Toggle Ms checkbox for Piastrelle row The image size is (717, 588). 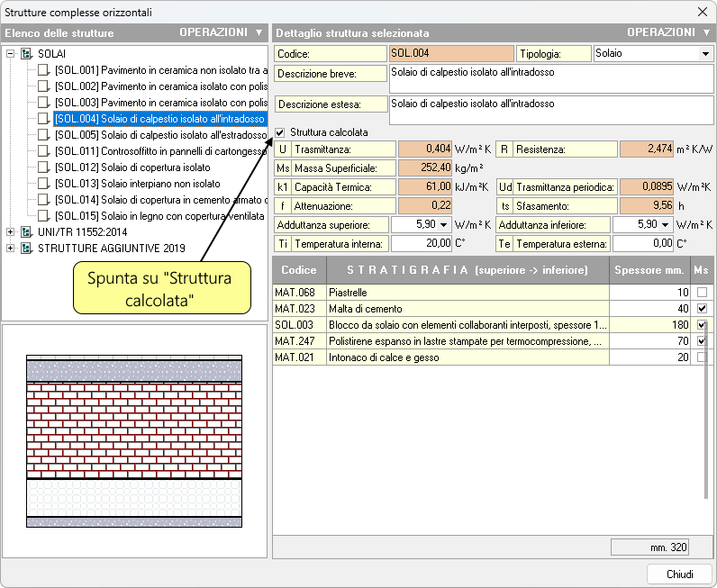coord(702,293)
